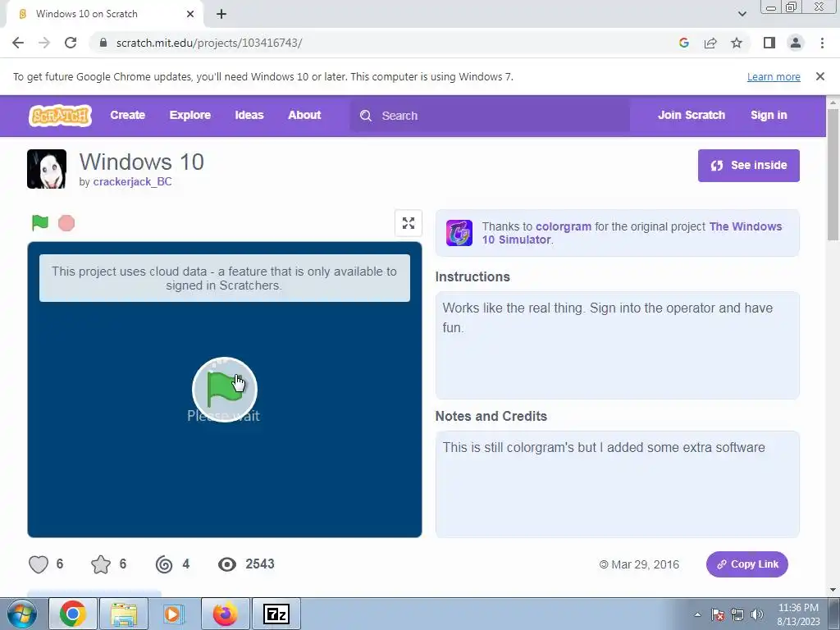The image size is (840, 630).
Task: Click the Mar 29, 2016 date
Action: click(x=645, y=564)
